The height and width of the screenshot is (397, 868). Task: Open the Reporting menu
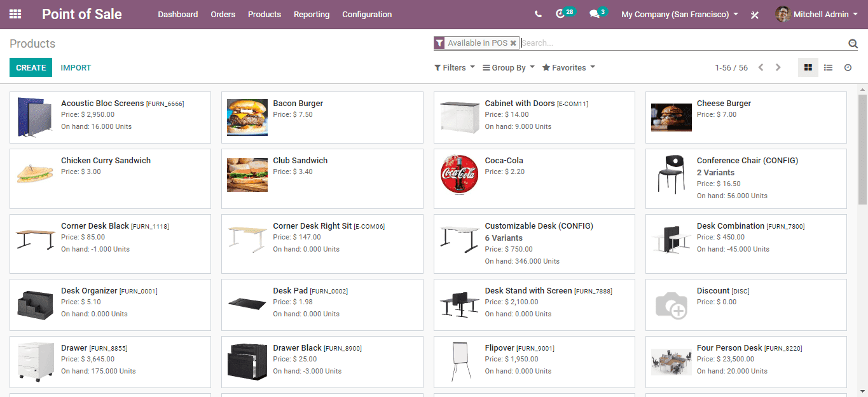pyautogui.click(x=312, y=14)
